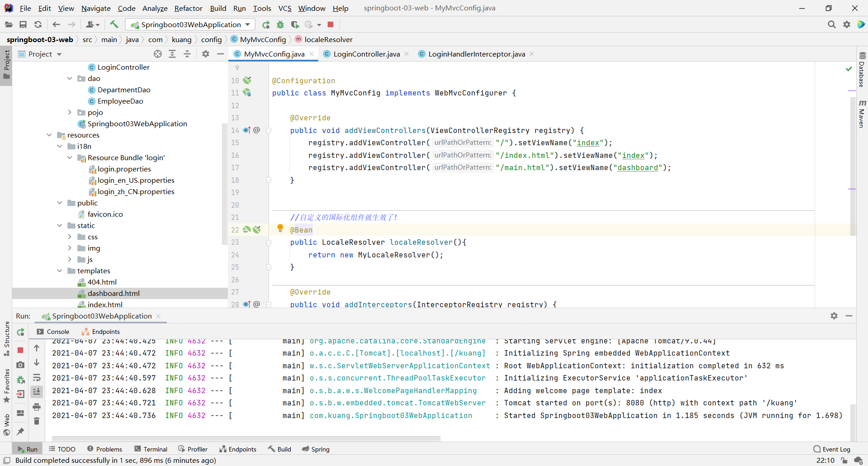Click the Exit icon in Run panel
Image resolution: width=868 pixels, height=466 pixels.
click(x=20, y=394)
